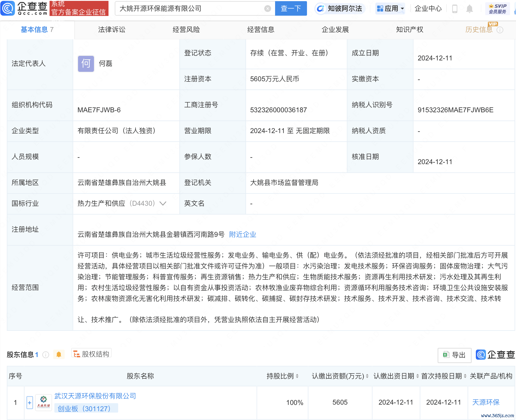Open 股权结构 equity structure view

91,354
